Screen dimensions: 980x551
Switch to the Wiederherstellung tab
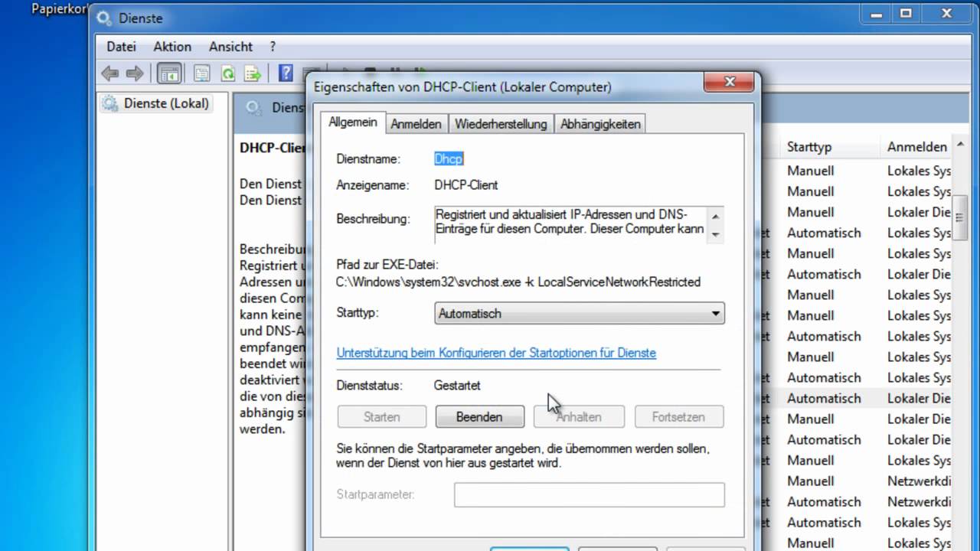pos(501,124)
